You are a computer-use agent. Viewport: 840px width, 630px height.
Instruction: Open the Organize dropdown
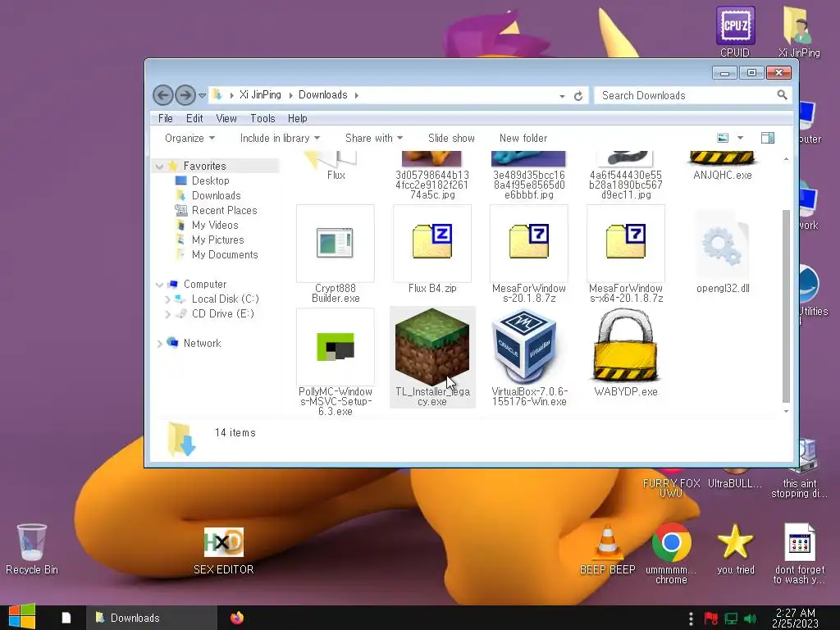click(189, 138)
